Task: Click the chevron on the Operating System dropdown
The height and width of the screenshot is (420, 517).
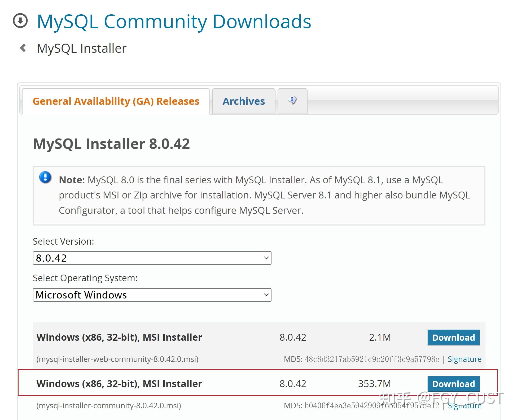Action: [x=266, y=295]
